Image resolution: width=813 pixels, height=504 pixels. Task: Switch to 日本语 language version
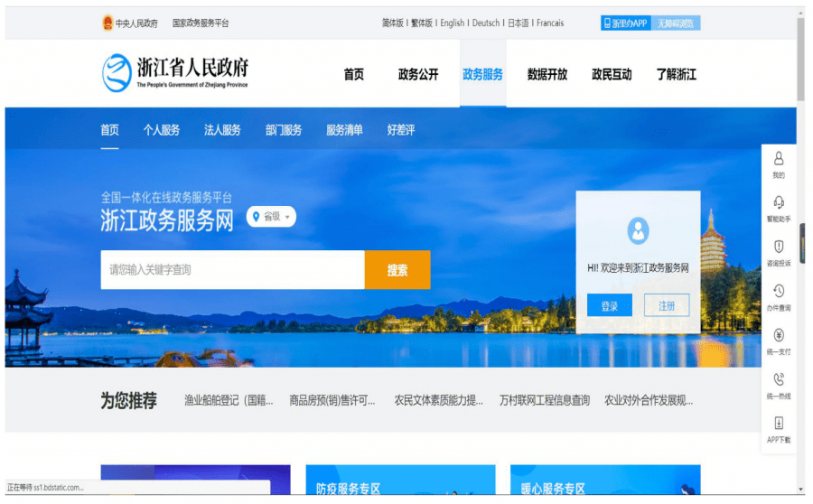click(518, 23)
